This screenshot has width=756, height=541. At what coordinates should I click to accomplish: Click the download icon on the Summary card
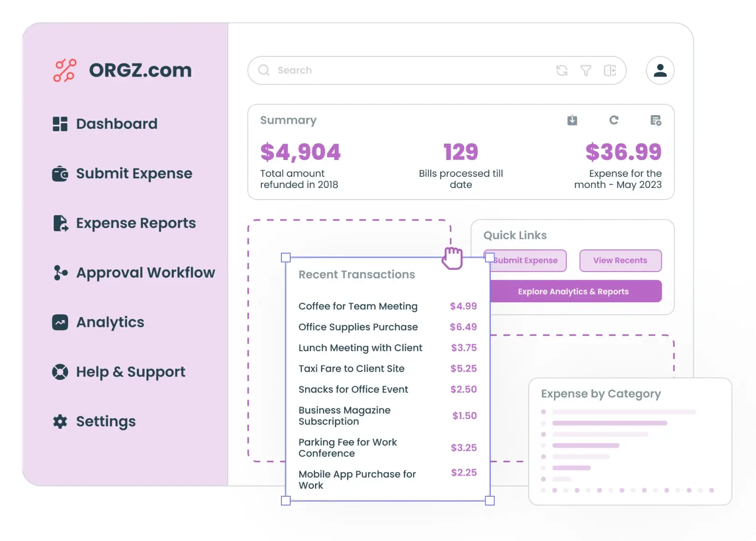click(x=572, y=120)
